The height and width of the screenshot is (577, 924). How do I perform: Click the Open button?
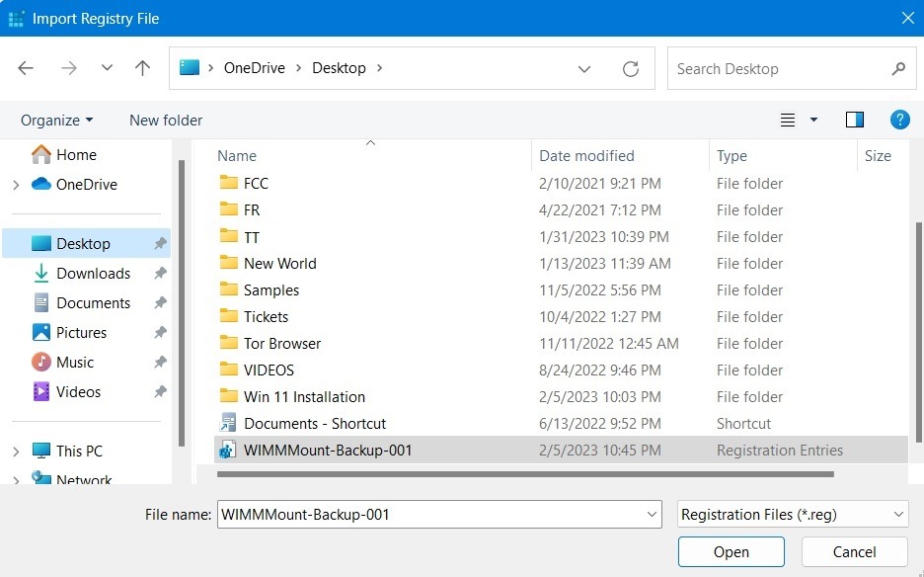731,551
